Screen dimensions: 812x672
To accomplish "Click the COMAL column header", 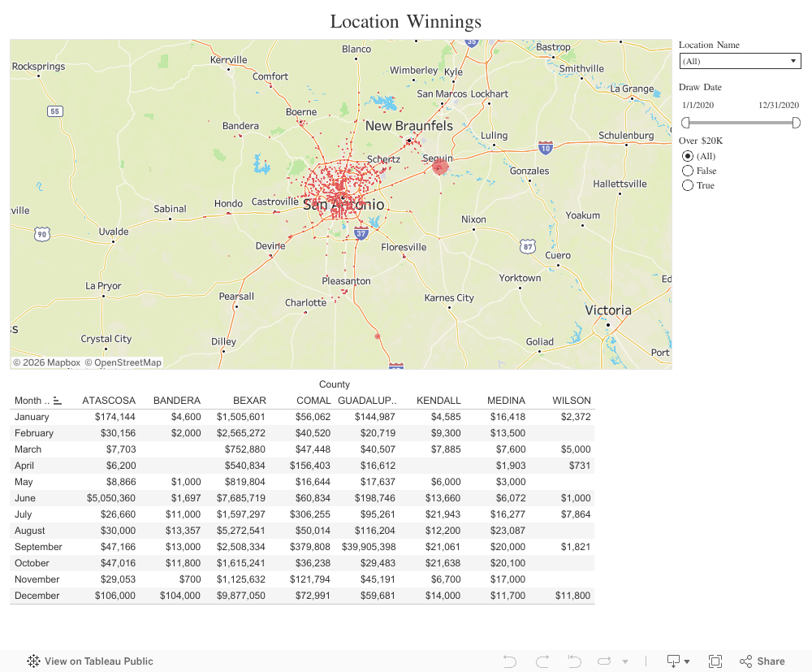I will (313, 401).
